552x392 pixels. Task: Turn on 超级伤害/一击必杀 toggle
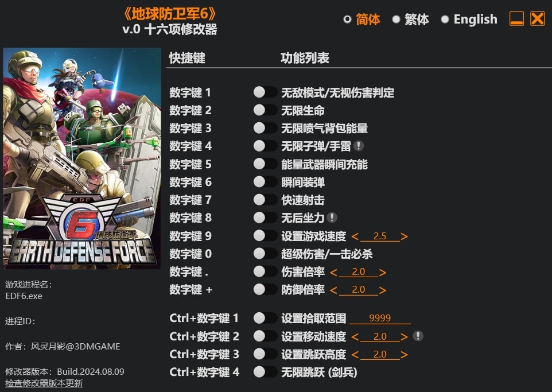coord(265,254)
